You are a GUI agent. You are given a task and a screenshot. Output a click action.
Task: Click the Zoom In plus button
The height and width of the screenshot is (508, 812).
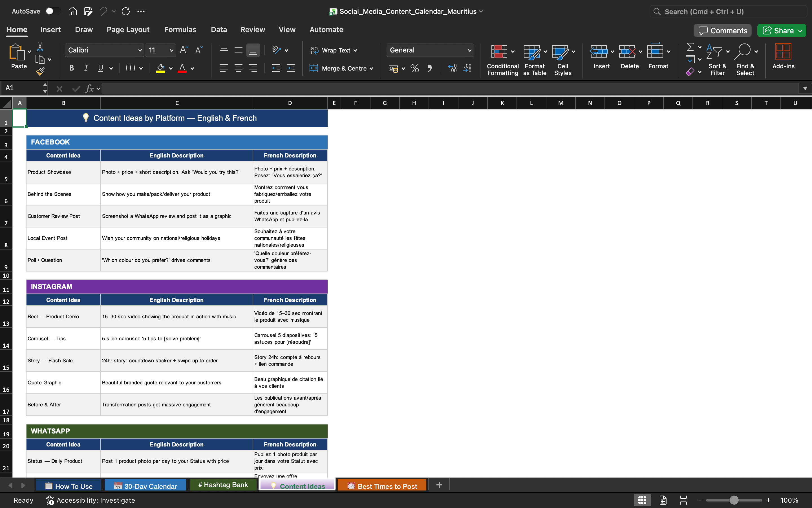(x=769, y=500)
